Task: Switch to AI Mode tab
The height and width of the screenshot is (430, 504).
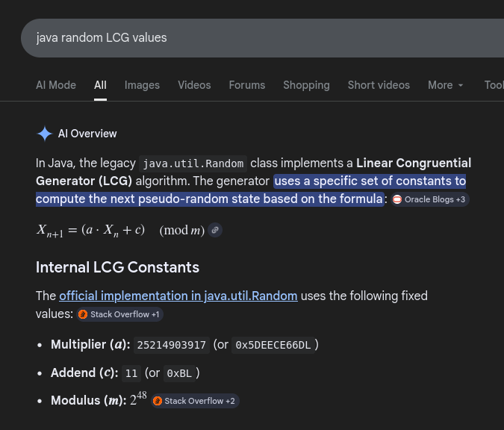Action: pos(56,85)
